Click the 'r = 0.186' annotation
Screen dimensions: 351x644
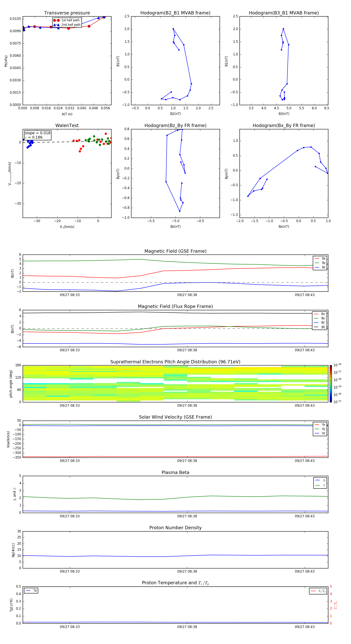[x=34, y=137]
